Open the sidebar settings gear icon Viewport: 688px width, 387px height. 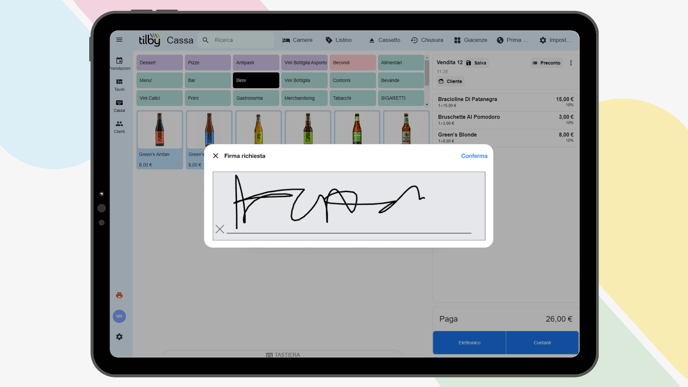[119, 337]
